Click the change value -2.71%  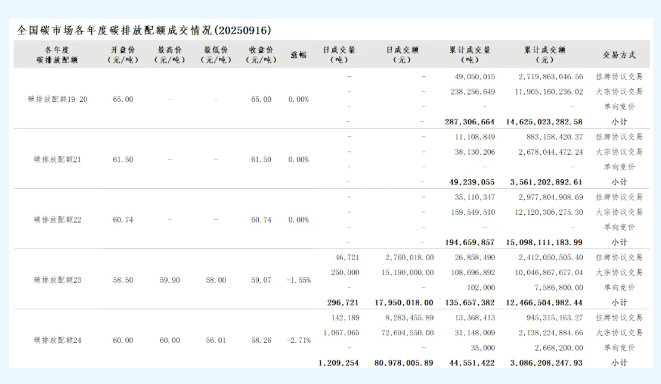(298, 341)
